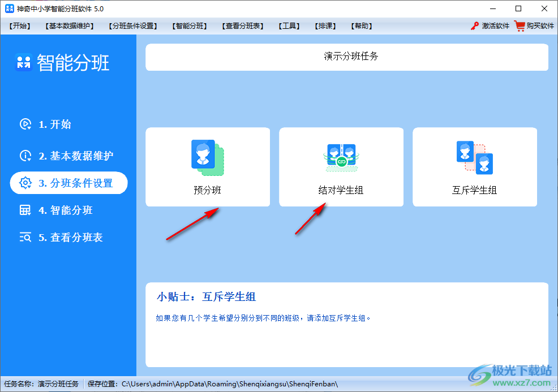
Task: Open the 结对学生组 label
Action: 341,190
